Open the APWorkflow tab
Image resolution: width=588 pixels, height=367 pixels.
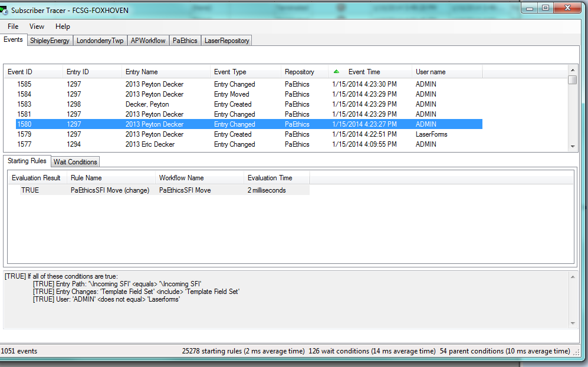point(148,41)
